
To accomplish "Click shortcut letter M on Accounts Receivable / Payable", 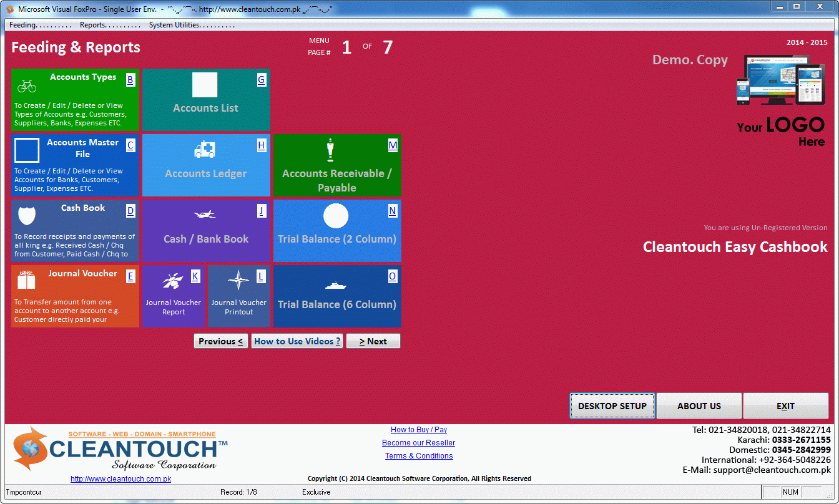I will point(393,145).
